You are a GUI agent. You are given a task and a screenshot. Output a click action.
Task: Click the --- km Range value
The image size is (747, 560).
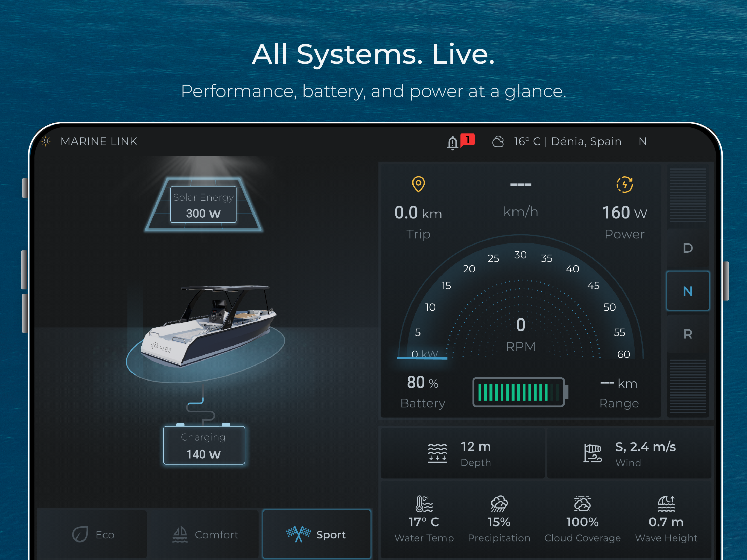point(619,383)
